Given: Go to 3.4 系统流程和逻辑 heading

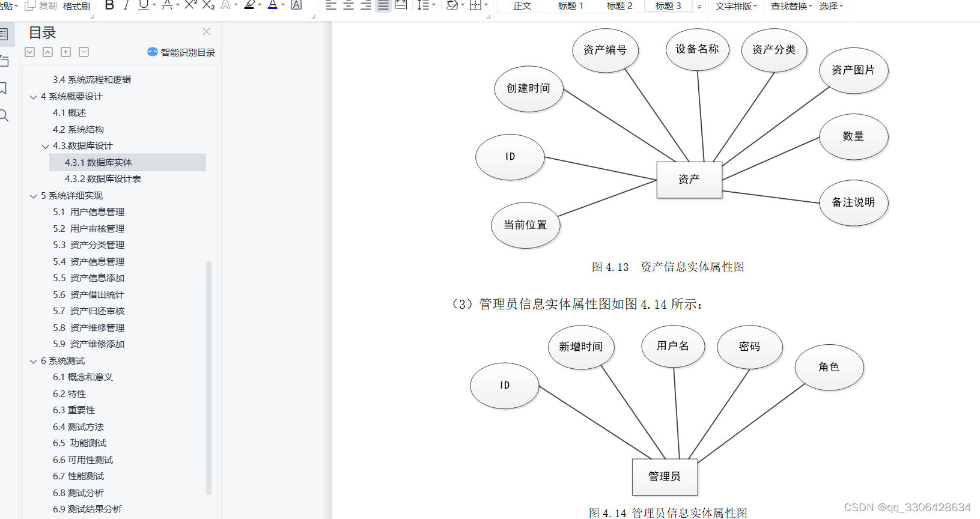Looking at the screenshot, I should tap(92, 80).
